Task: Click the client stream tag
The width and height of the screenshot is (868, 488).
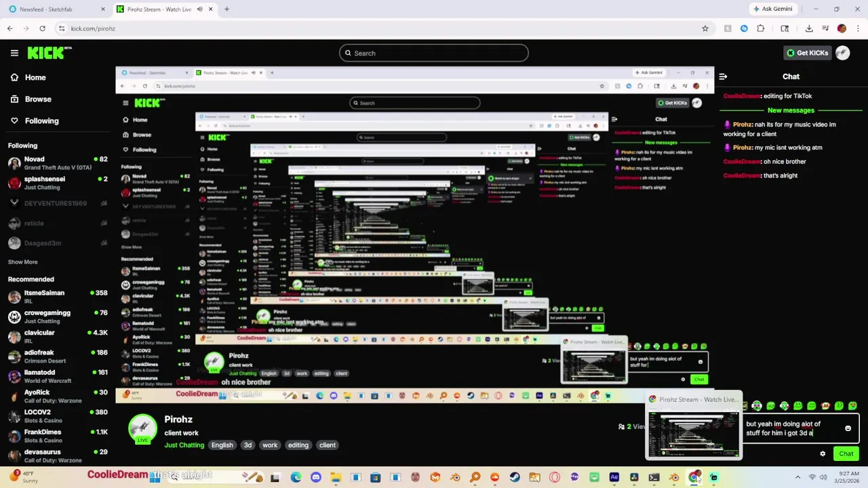Action: tap(328, 445)
